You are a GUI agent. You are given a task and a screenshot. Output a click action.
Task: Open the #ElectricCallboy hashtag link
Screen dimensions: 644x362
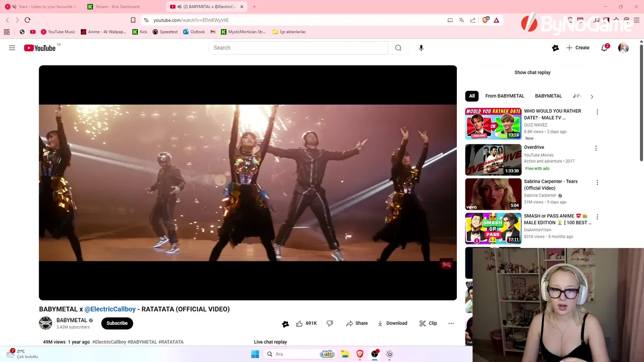point(109,342)
